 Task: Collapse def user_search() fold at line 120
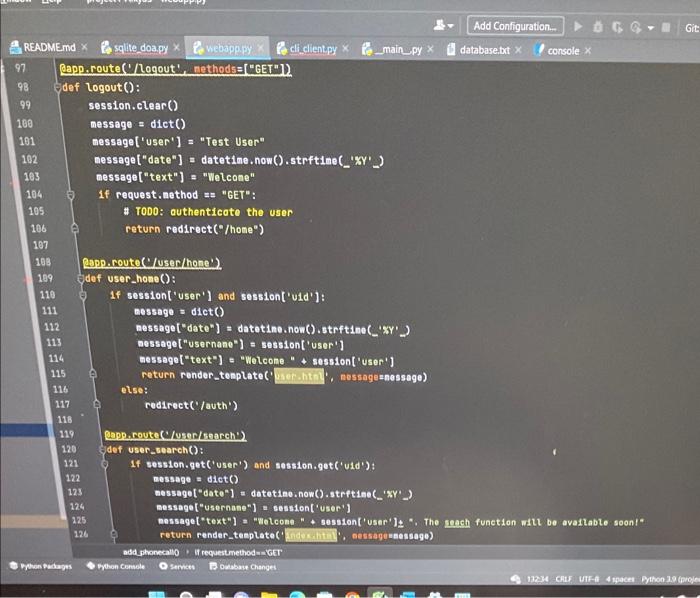(103, 449)
